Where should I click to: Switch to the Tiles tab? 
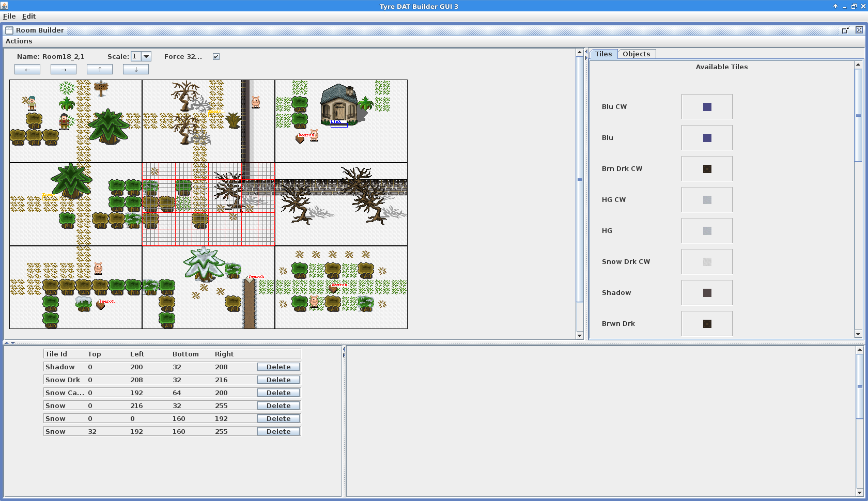pyautogui.click(x=603, y=54)
